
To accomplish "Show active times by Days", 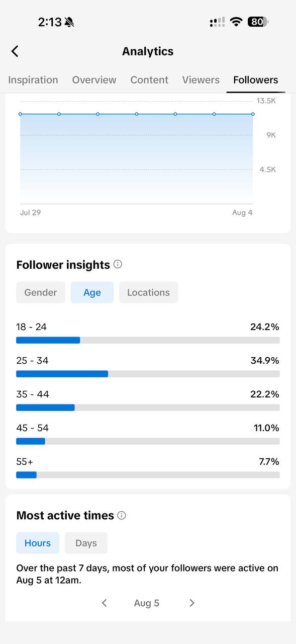I will click(x=86, y=543).
